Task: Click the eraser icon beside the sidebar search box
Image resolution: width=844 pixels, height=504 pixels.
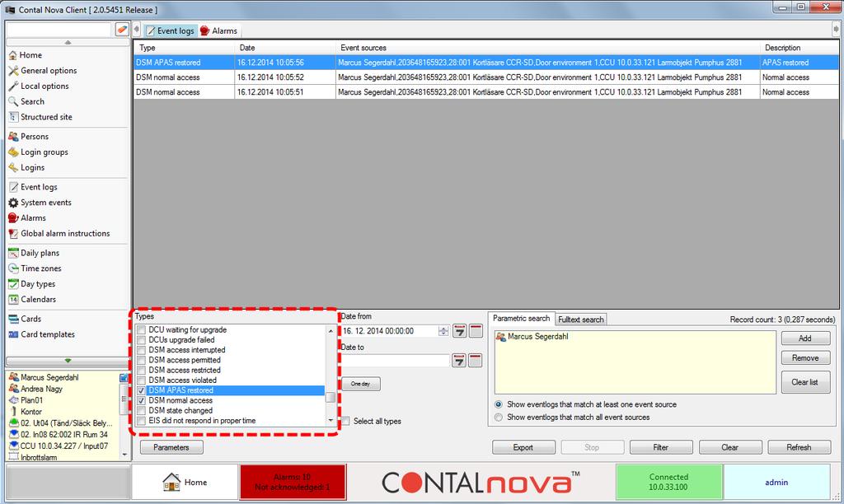Action: coord(122,30)
